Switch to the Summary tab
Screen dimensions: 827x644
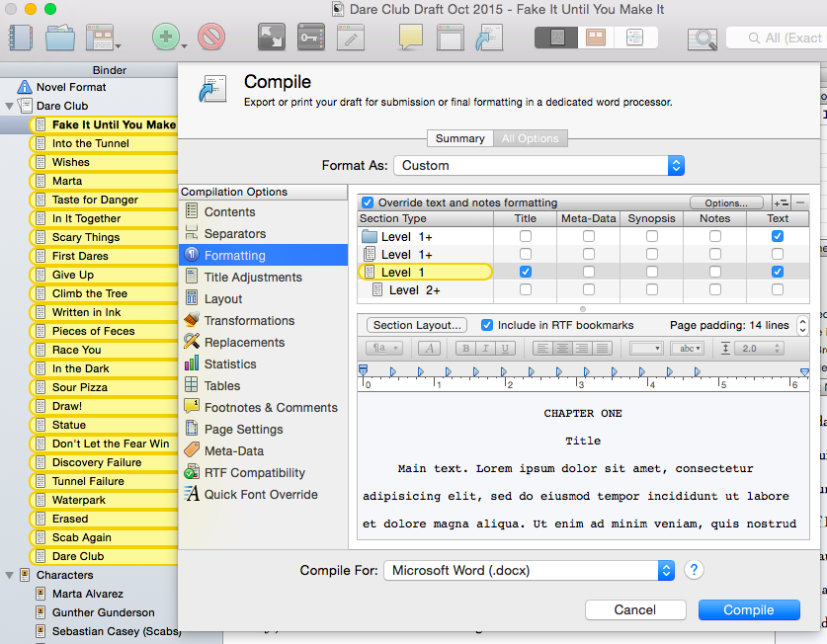tap(459, 138)
